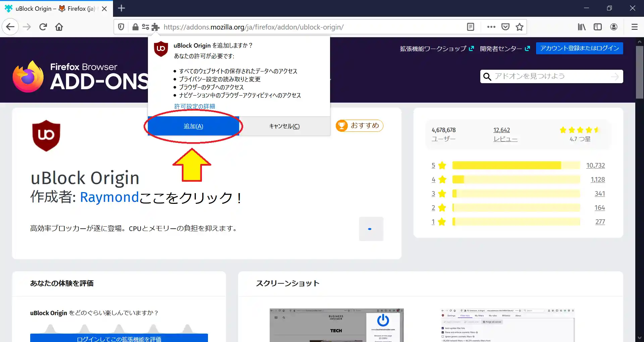Open the uBlock settings screenshot thumbnail

click(x=507, y=325)
